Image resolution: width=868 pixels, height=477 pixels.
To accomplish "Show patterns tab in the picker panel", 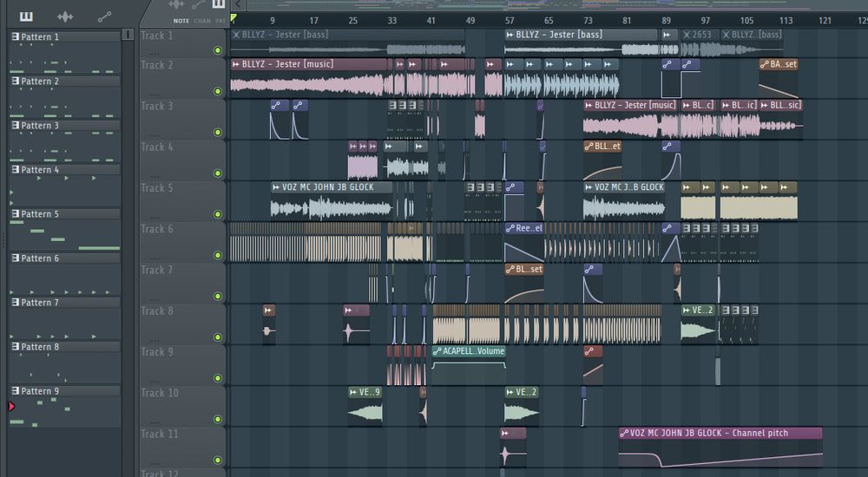I will coord(26,16).
